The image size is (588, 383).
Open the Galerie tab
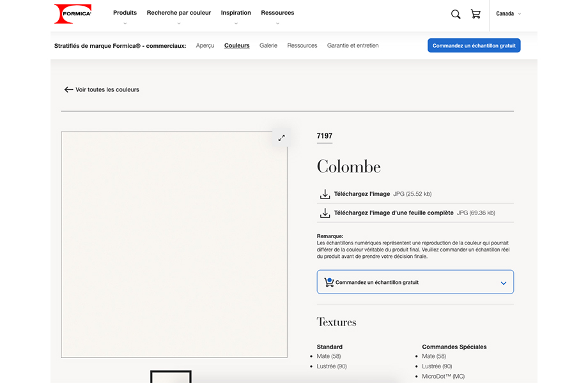(x=268, y=46)
